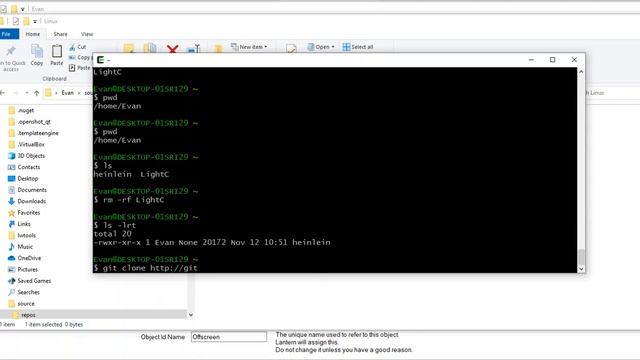Click terminal scrollbar down arrow

(x=581, y=269)
